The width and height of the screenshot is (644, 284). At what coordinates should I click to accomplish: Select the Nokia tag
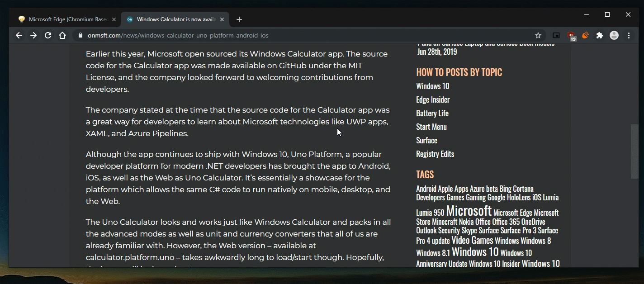point(466,222)
